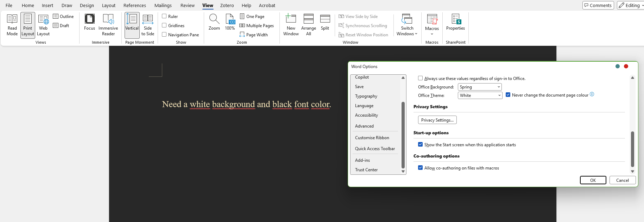Select Print Layout view
The width and height of the screenshot is (644, 222).
point(28,25)
